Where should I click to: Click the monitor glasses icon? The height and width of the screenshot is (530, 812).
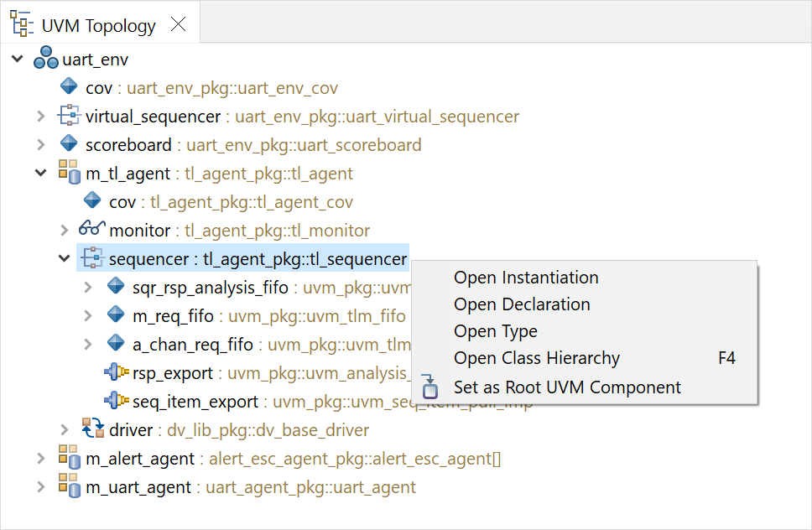pos(91,228)
